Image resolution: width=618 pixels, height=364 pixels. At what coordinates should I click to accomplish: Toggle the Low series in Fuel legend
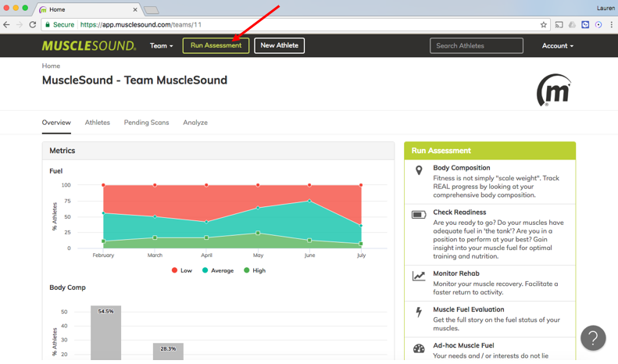(182, 270)
